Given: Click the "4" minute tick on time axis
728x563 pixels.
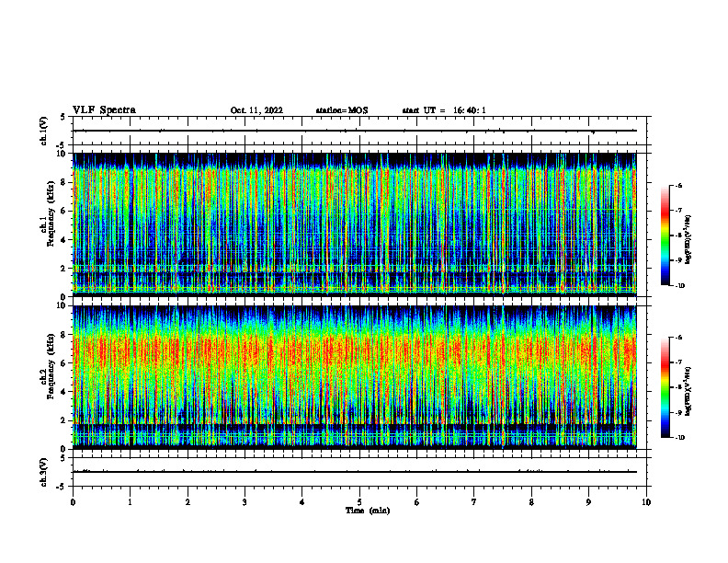Looking at the screenshot, I should click(x=302, y=502).
